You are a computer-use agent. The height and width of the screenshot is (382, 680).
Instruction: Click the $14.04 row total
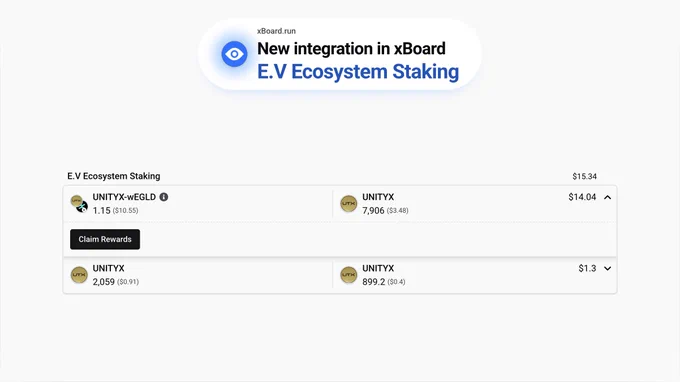[x=582, y=197]
